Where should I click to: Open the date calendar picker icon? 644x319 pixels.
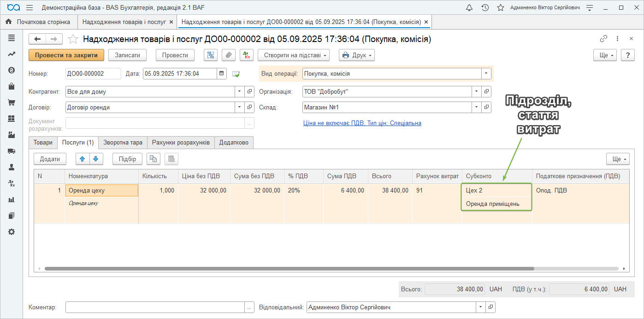(222, 73)
